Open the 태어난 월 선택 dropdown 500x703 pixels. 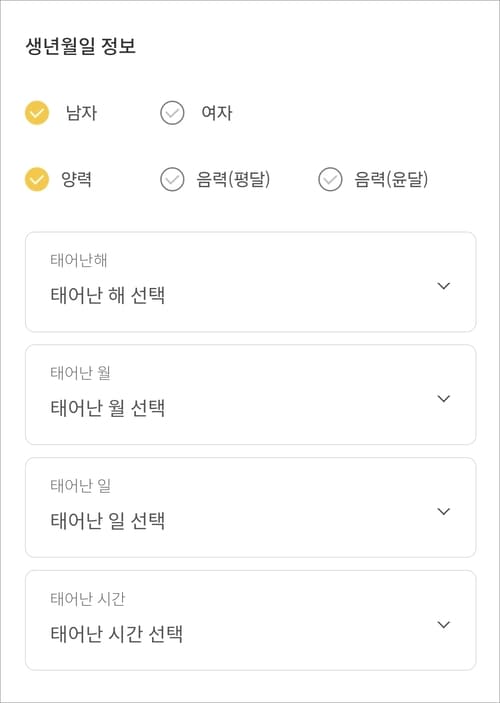(251, 395)
